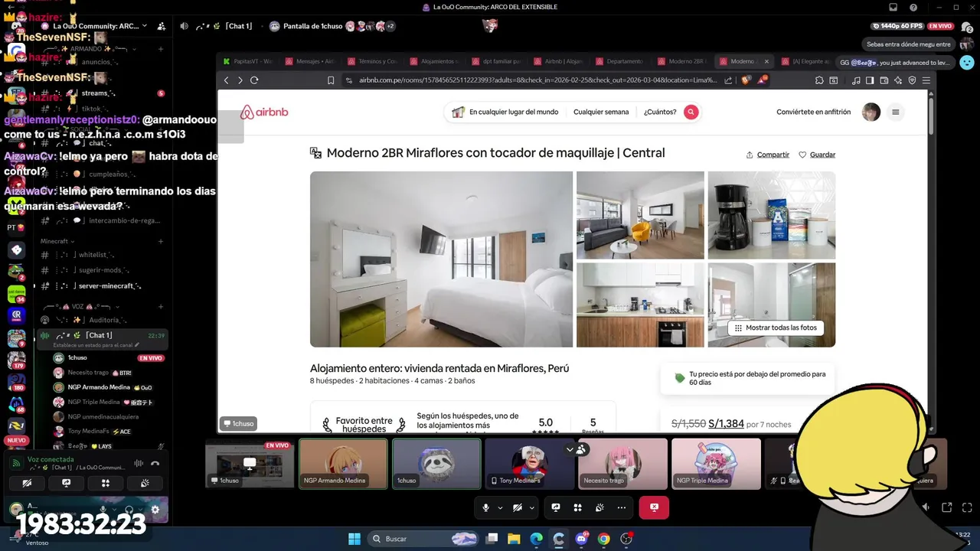Click the red Airbnb search button

[x=691, y=112]
